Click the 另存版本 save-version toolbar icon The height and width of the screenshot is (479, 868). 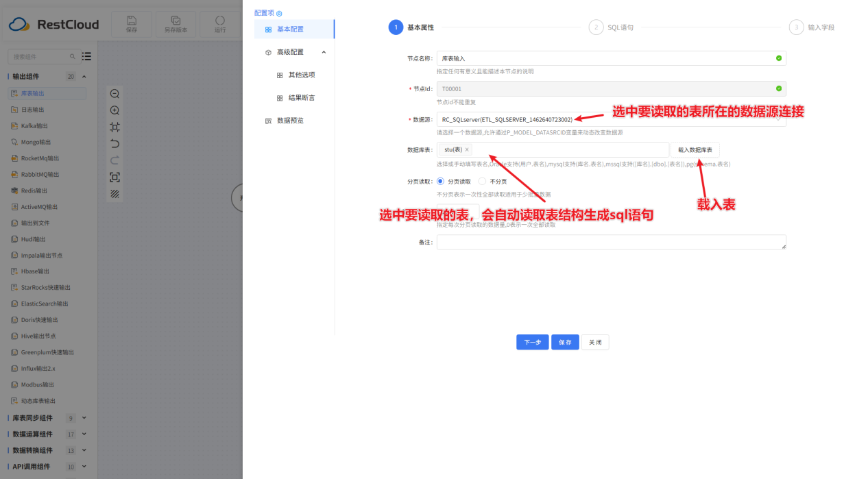click(176, 21)
